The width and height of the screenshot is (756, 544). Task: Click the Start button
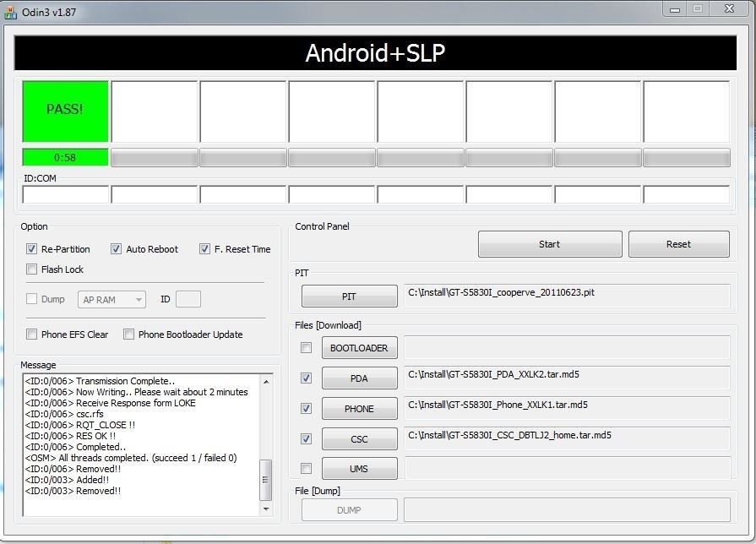point(550,244)
